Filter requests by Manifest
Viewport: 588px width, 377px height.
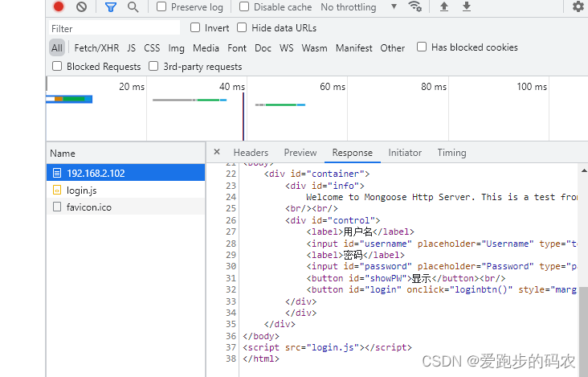coord(354,48)
